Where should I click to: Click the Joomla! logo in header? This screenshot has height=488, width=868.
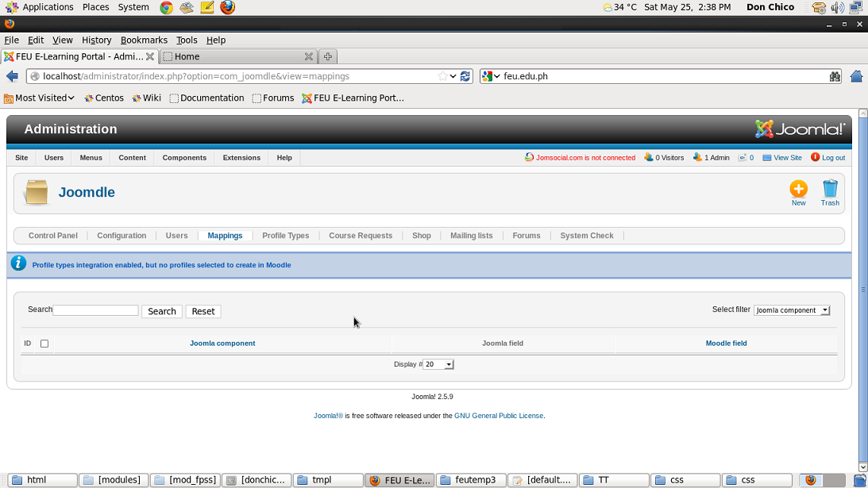coord(800,129)
